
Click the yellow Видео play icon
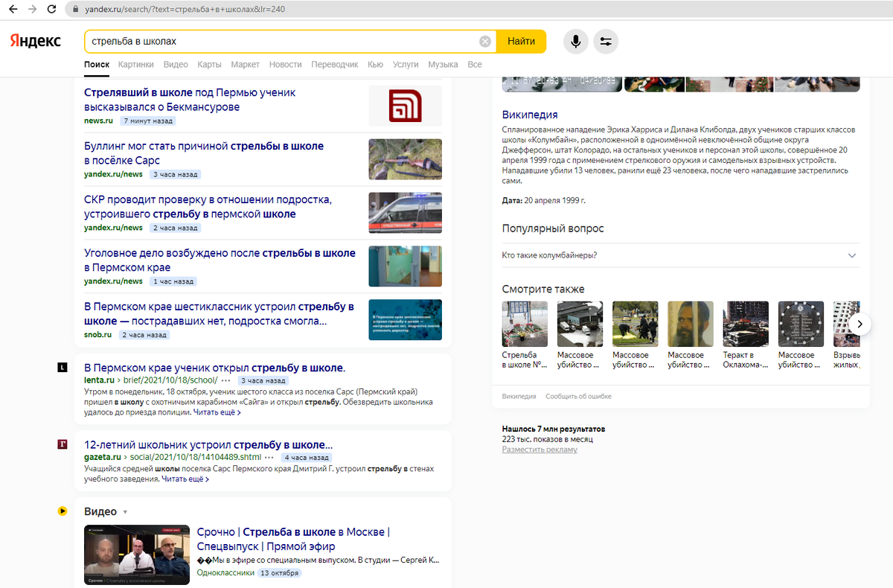(x=63, y=511)
